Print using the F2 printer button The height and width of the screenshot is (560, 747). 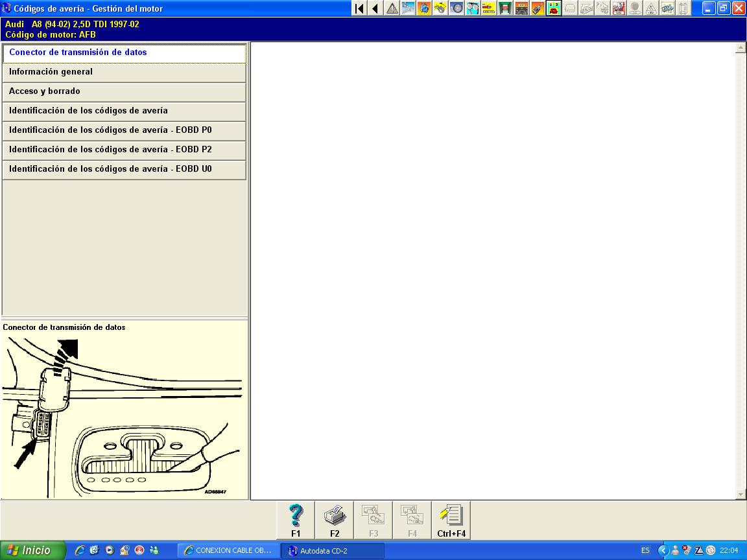pyautogui.click(x=335, y=520)
